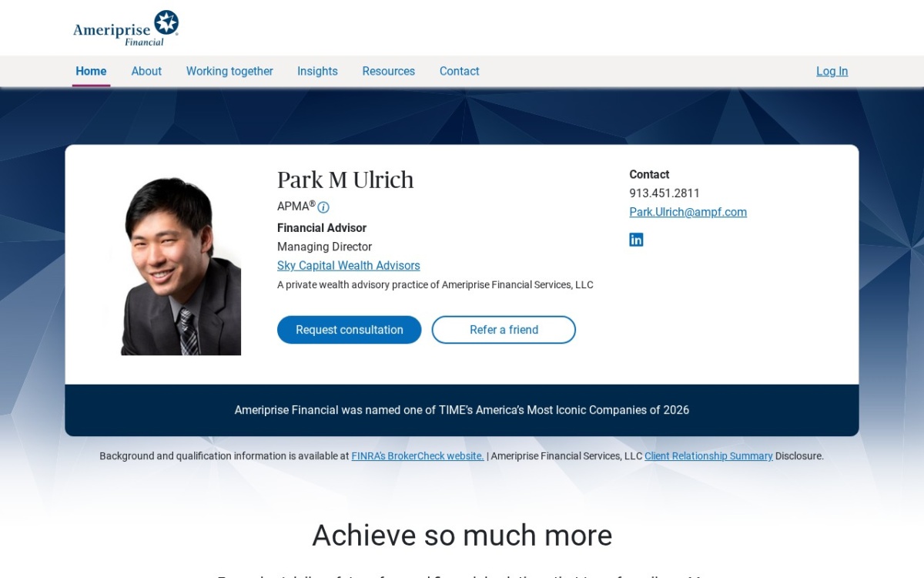The width and height of the screenshot is (924, 578).
Task: Navigate to Resources section
Action: [389, 71]
